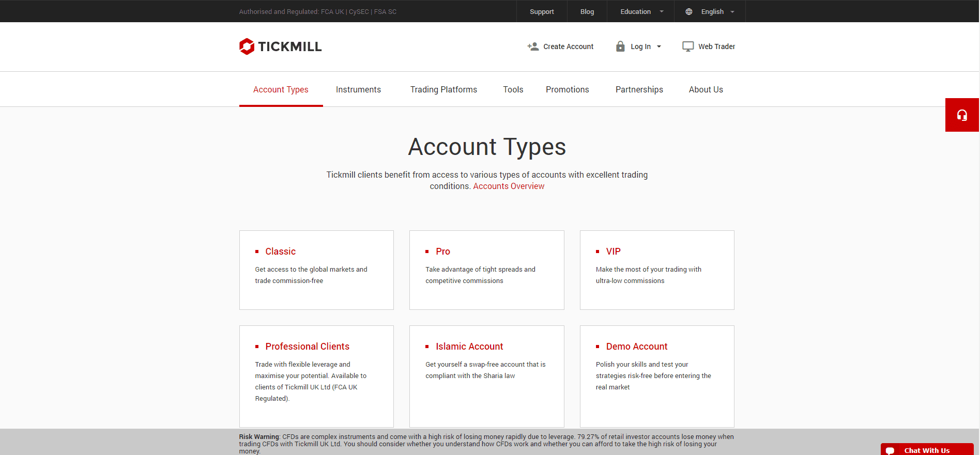Click 'Polish your skills' description
Image resolution: width=980 pixels, height=455 pixels.
(x=653, y=375)
